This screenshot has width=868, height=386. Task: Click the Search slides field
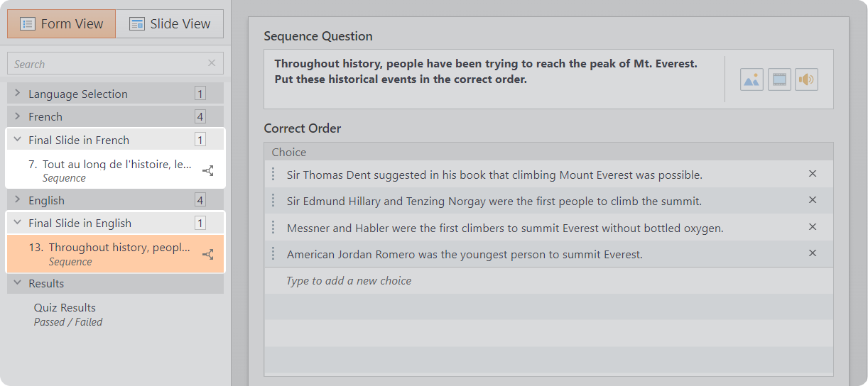coord(107,63)
